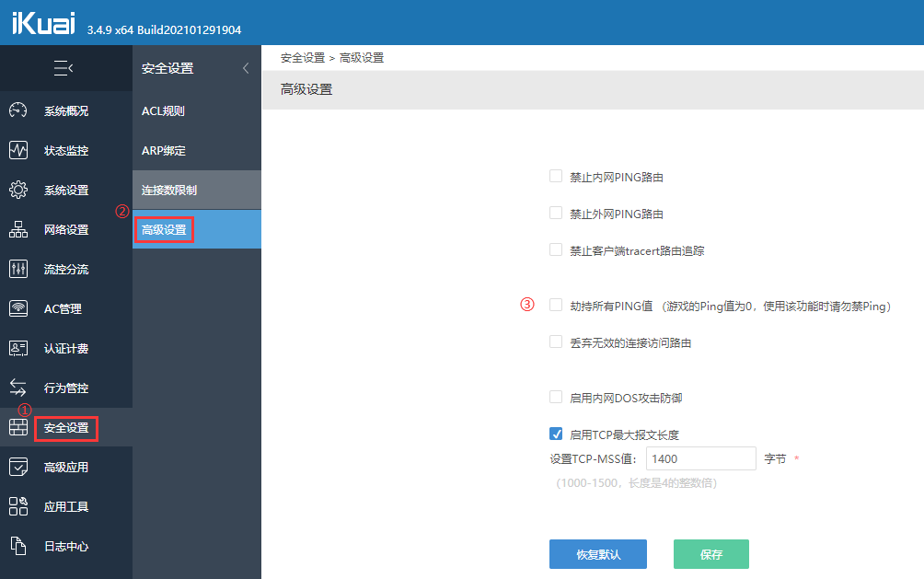The width and height of the screenshot is (924, 579).
Task: Collapse the 安全设置 submenu chevron
Action: (246, 68)
